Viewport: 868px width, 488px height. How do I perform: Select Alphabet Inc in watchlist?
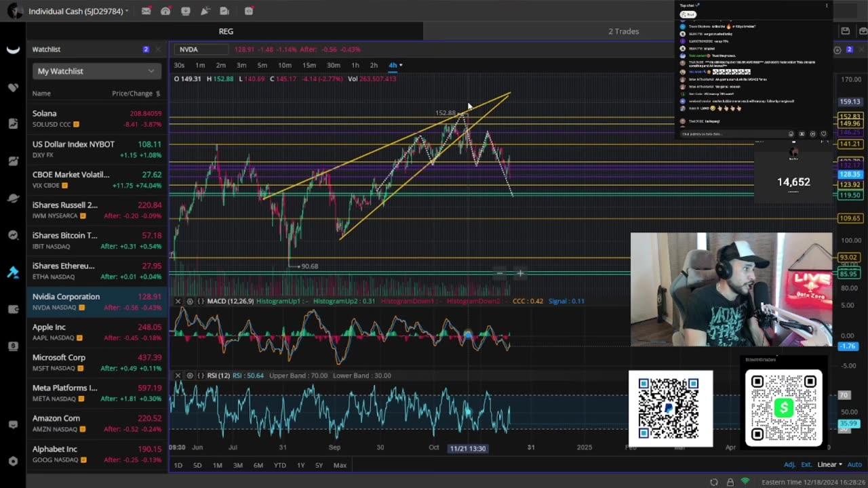[97, 454]
